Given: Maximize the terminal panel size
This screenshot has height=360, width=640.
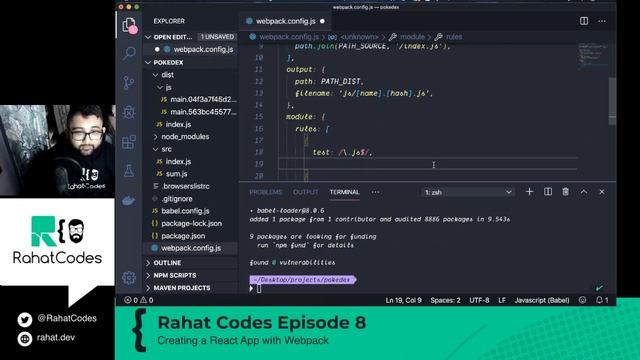Looking at the screenshot, I should point(584,192).
